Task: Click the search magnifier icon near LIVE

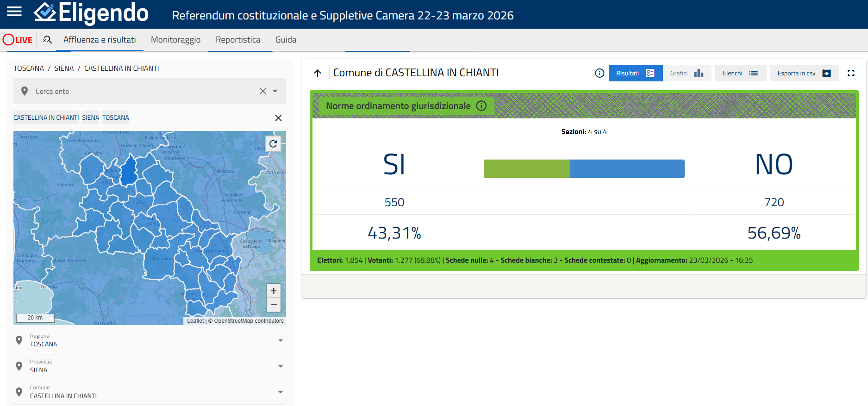Action: tap(47, 40)
